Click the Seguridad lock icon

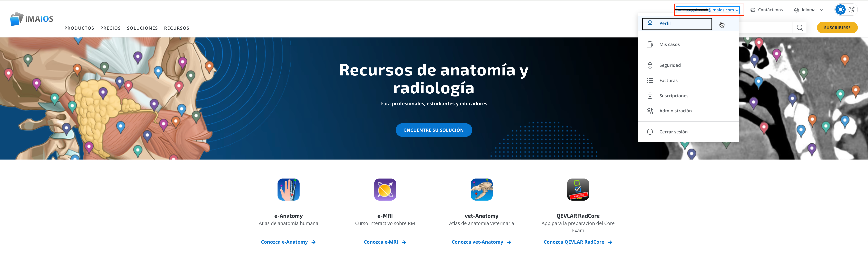click(650, 65)
